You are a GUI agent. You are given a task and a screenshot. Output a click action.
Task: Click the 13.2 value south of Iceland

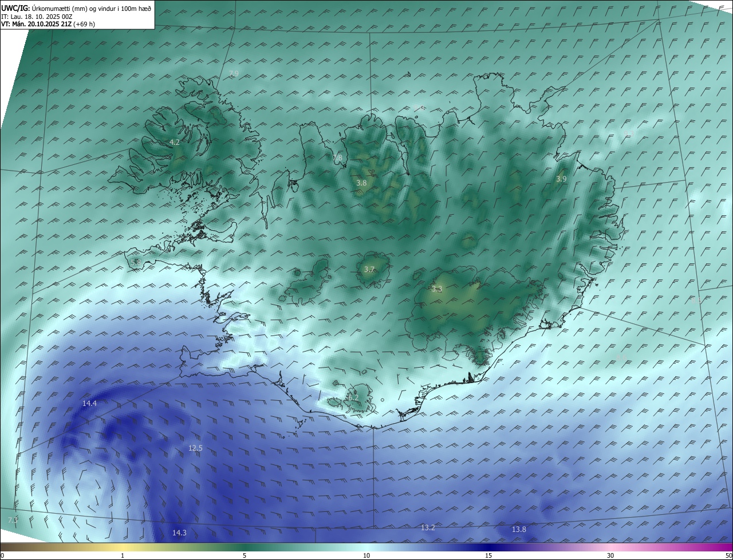428,527
